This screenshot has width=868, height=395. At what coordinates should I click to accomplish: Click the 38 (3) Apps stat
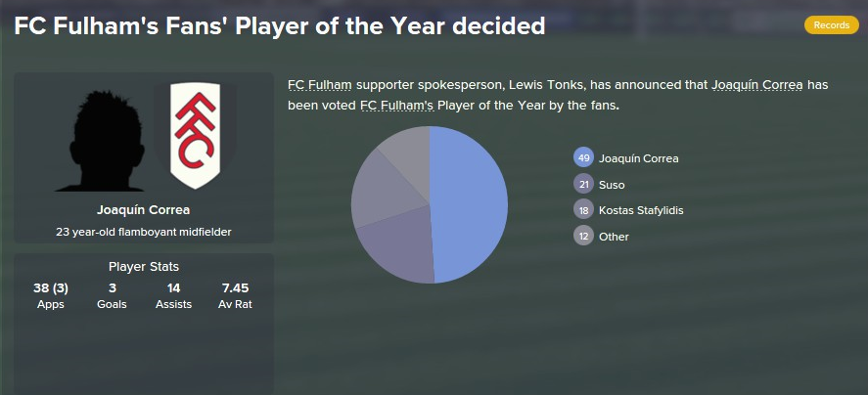[x=51, y=295]
